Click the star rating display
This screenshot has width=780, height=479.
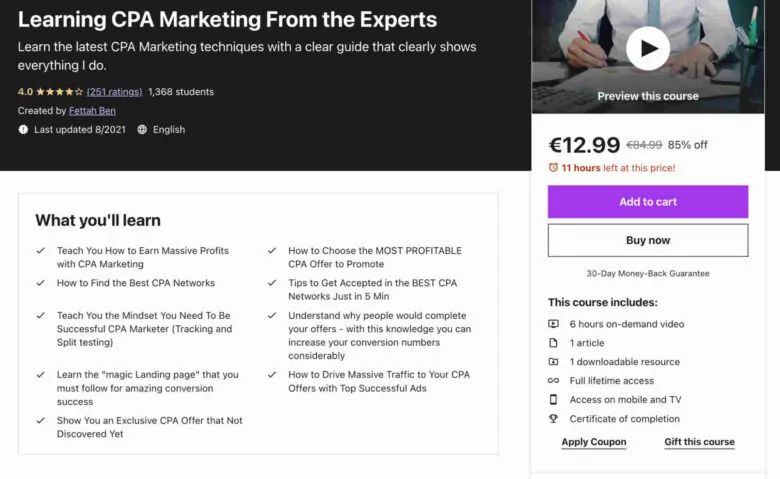tap(59, 92)
